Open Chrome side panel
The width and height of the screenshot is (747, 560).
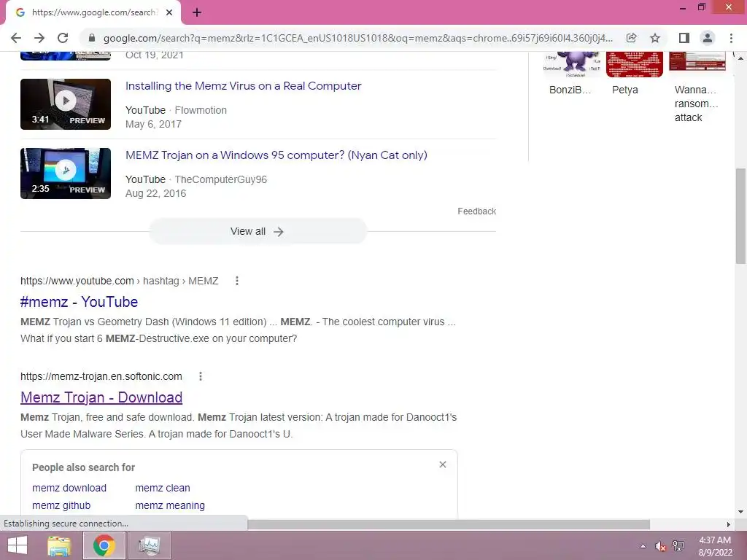[684, 38]
